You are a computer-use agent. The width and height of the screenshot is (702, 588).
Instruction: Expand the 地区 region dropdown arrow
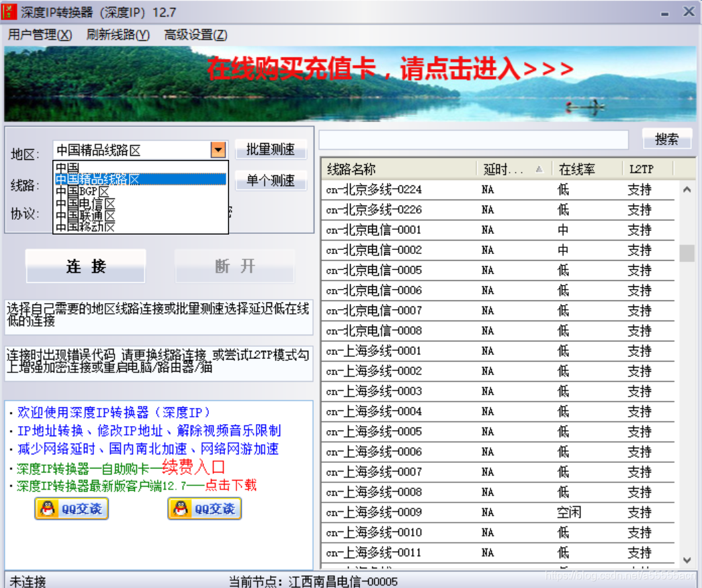218,150
